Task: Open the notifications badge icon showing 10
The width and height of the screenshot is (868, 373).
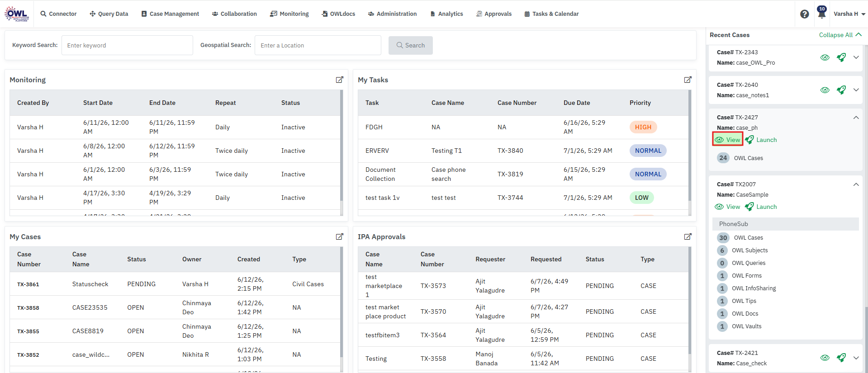Action: point(821,12)
